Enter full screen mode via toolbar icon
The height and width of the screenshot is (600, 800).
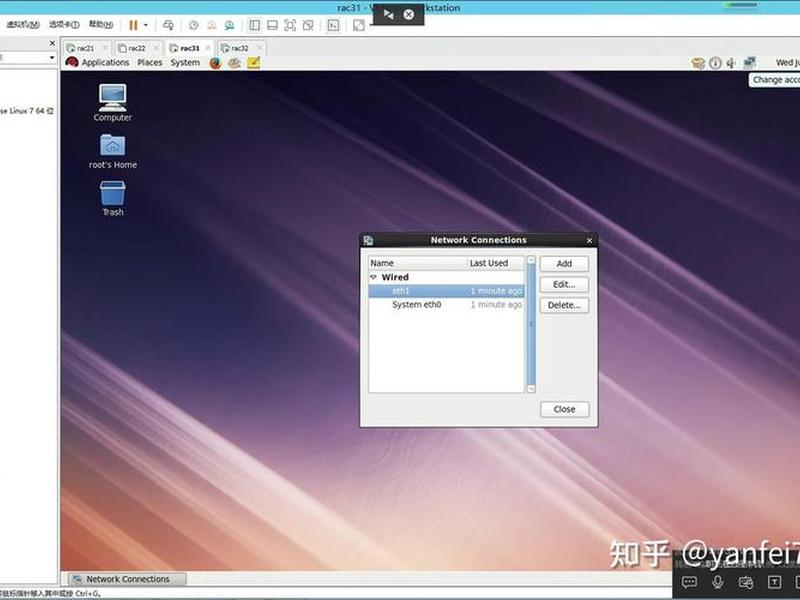(290, 25)
